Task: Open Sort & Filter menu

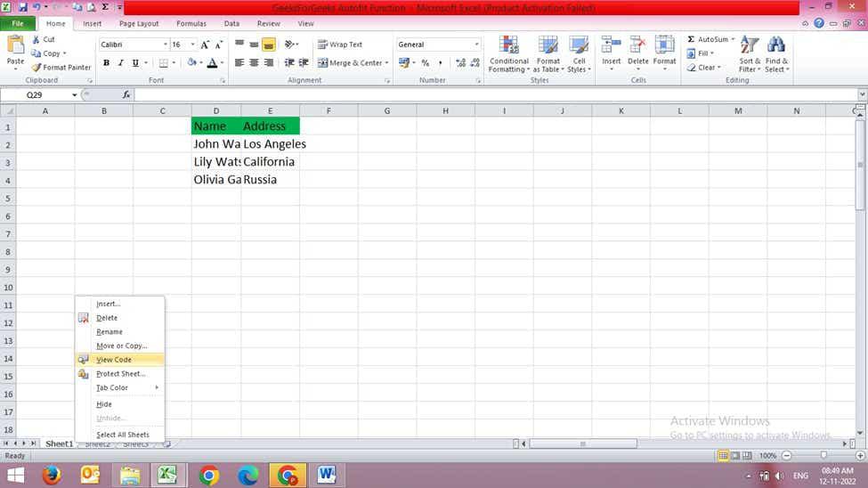Action: 750,53
